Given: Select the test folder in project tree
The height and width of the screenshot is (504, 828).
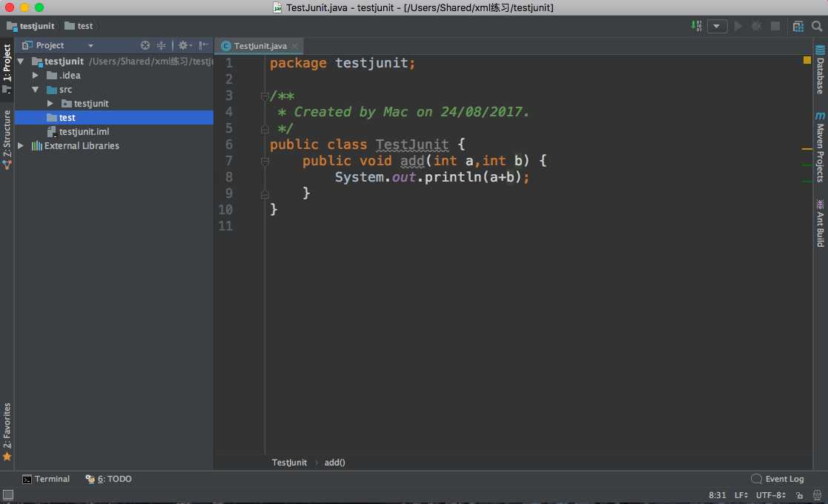Looking at the screenshot, I should 114,118.
